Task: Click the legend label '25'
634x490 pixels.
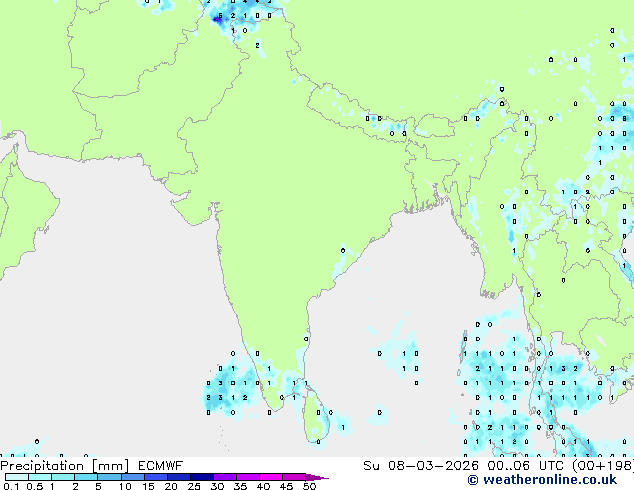Action: (194, 486)
